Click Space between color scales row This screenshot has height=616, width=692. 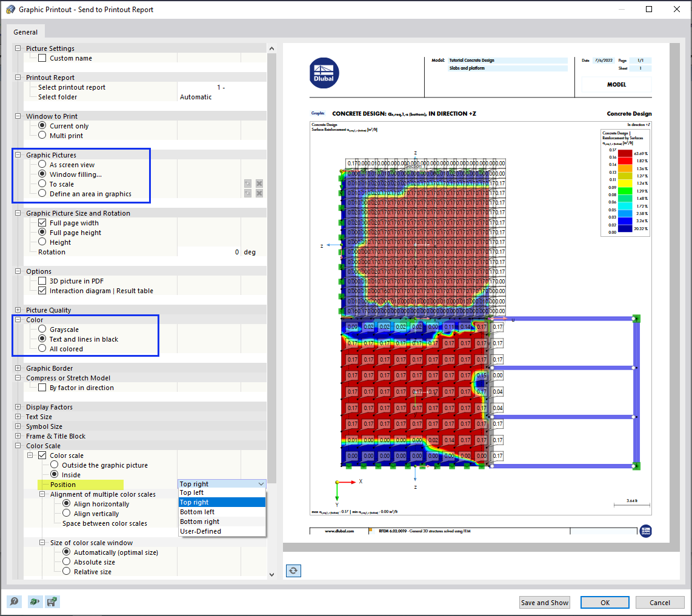(105, 523)
